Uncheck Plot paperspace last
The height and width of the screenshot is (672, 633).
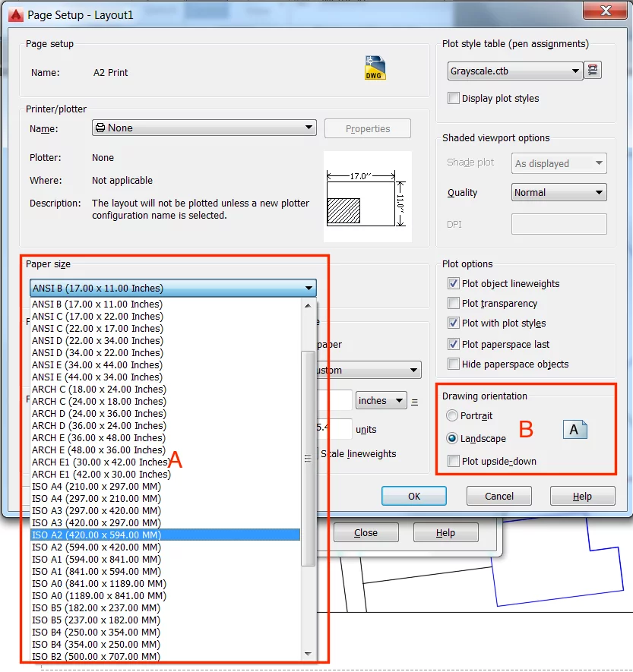point(454,343)
